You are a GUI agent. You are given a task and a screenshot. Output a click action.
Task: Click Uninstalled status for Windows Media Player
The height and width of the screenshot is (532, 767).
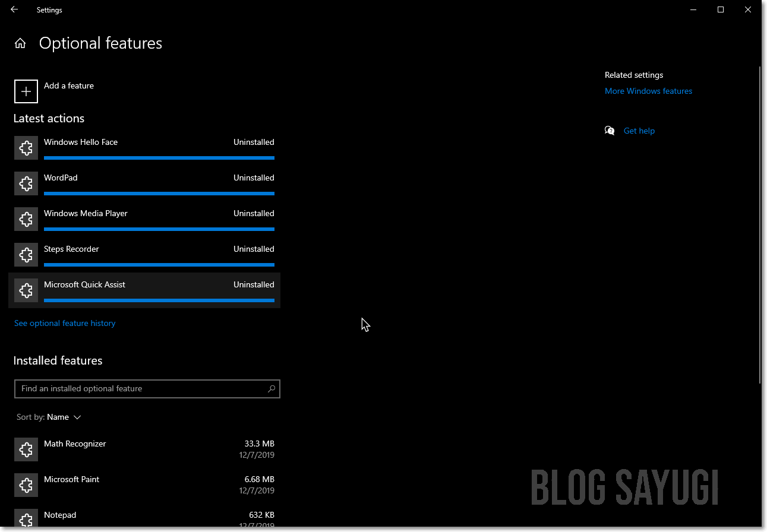coord(254,213)
